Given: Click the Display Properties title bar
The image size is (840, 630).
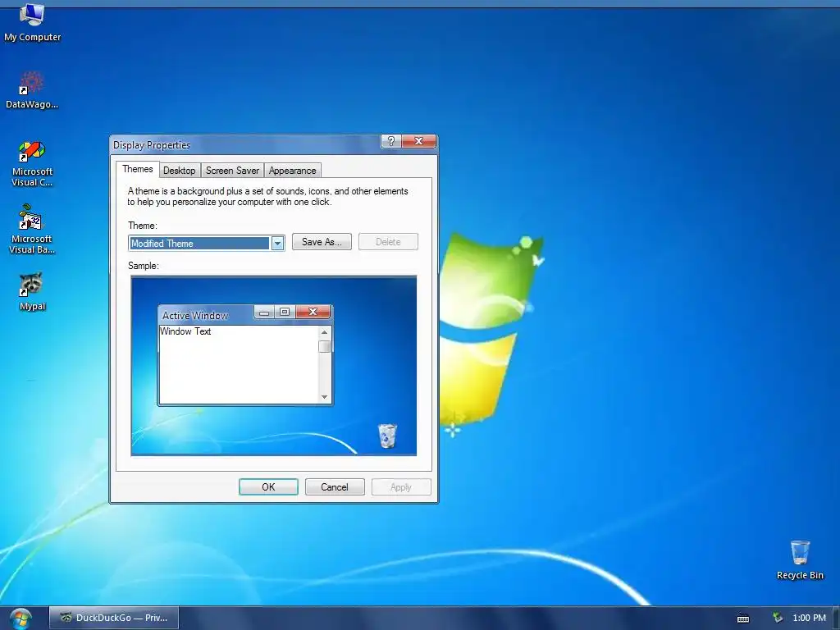Looking at the screenshot, I should pyautogui.click(x=245, y=144).
